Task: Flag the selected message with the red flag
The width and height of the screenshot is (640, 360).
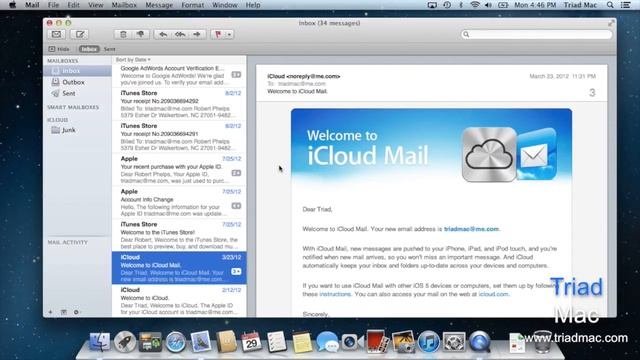Action: point(218,34)
